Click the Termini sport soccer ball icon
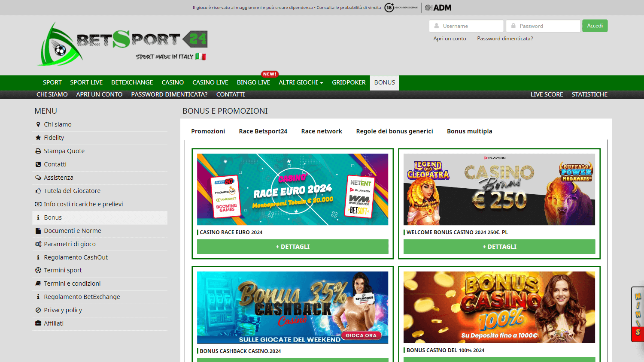This screenshot has width=644, height=362. point(38,270)
